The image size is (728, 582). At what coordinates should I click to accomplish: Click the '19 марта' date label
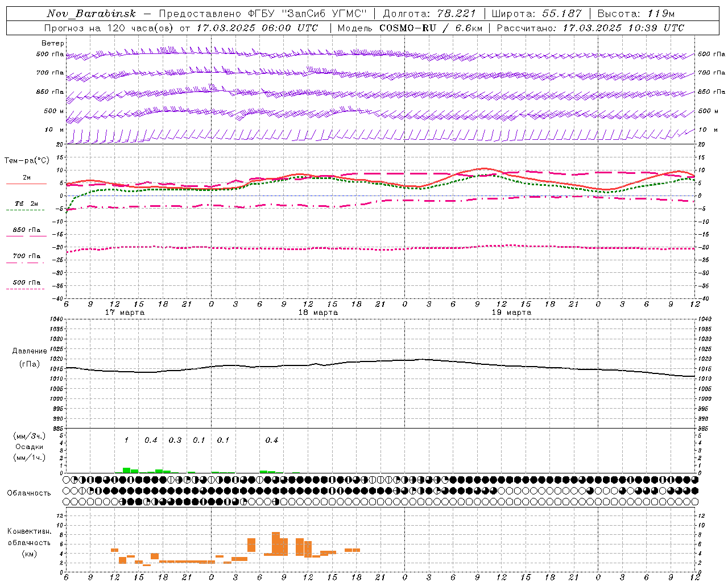point(511,313)
